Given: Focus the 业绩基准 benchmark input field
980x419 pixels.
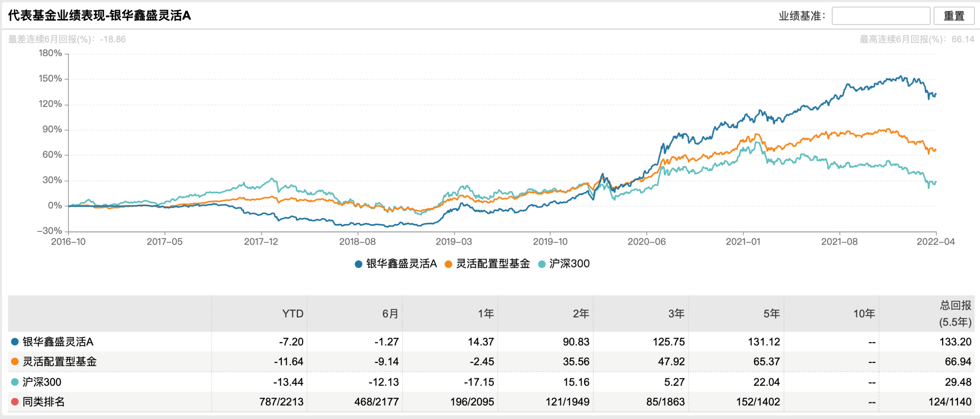Looking at the screenshot, I should pos(880,16).
